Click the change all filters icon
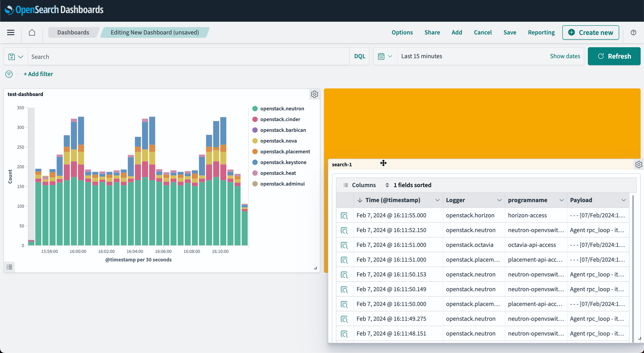The width and height of the screenshot is (644, 353). click(9, 74)
